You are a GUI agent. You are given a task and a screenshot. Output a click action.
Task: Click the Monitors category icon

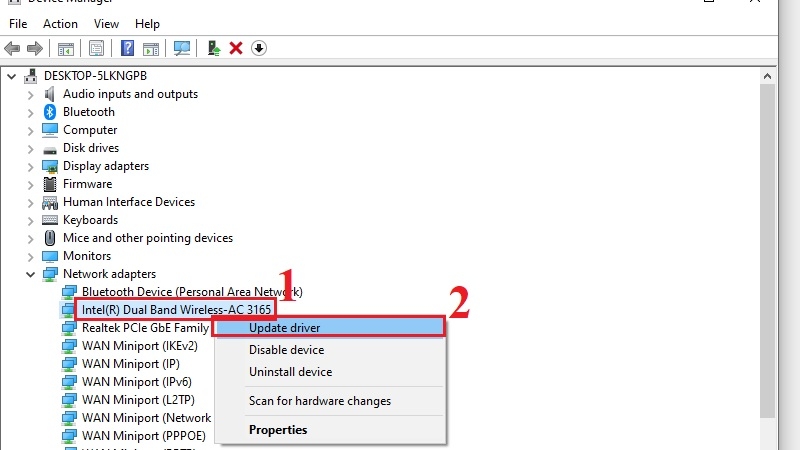click(x=49, y=256)
